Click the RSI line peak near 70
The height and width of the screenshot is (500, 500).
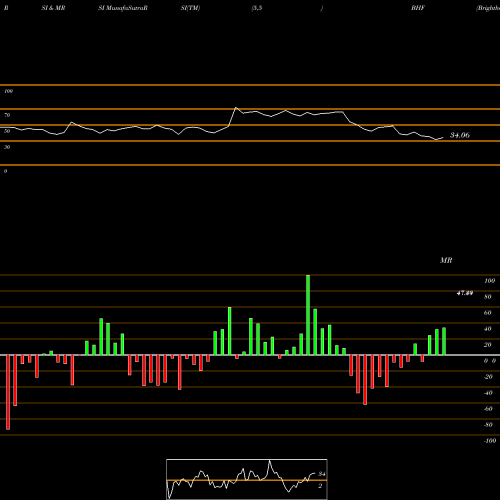coord(236,108)
